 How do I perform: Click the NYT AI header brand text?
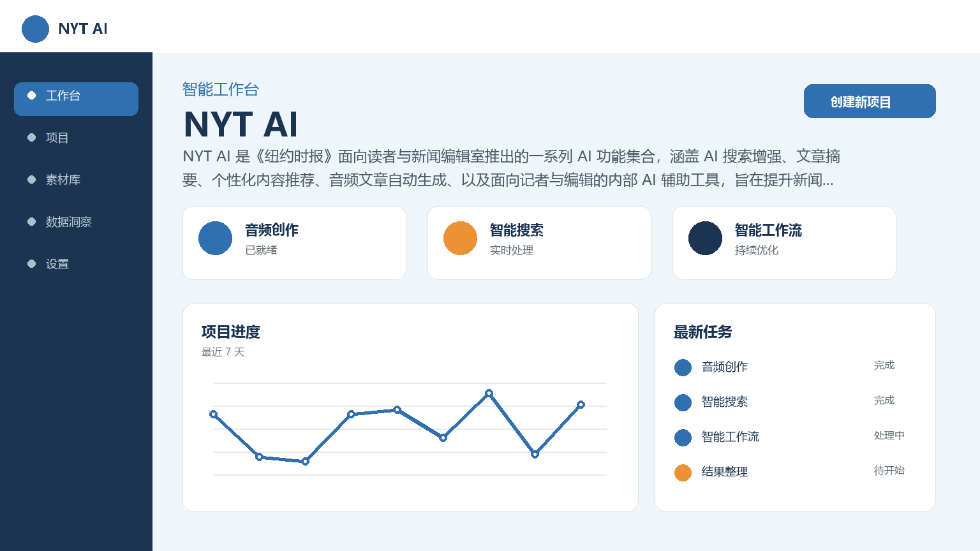[x=83, y=29]
